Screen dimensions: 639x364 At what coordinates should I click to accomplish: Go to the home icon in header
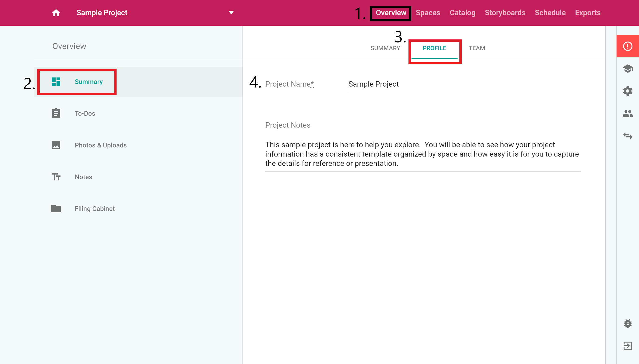[x=56, y=13]
